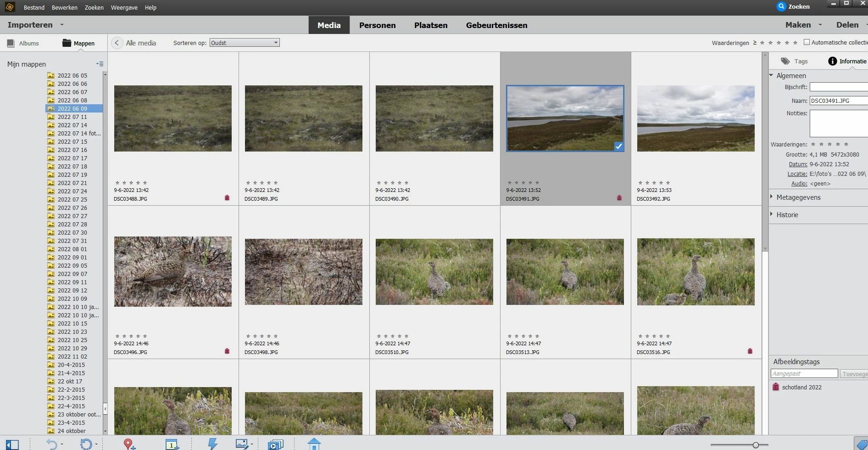The height and width of the screenshot is (450, 868).
Task: Switch to the Plaatsen tab
Action: coord(431,25)
